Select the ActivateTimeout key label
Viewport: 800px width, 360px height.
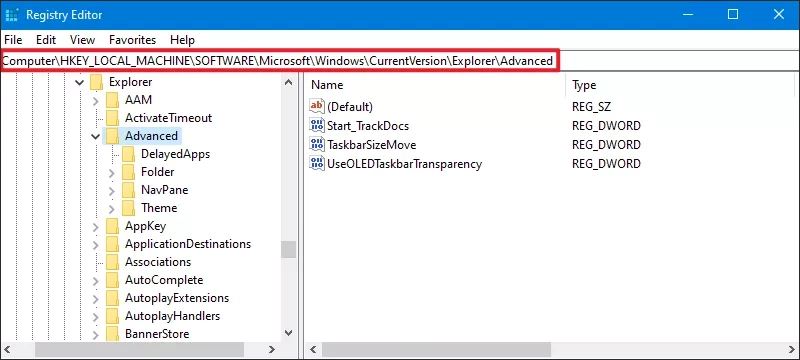pyautogui.click(x=168, y=118)
